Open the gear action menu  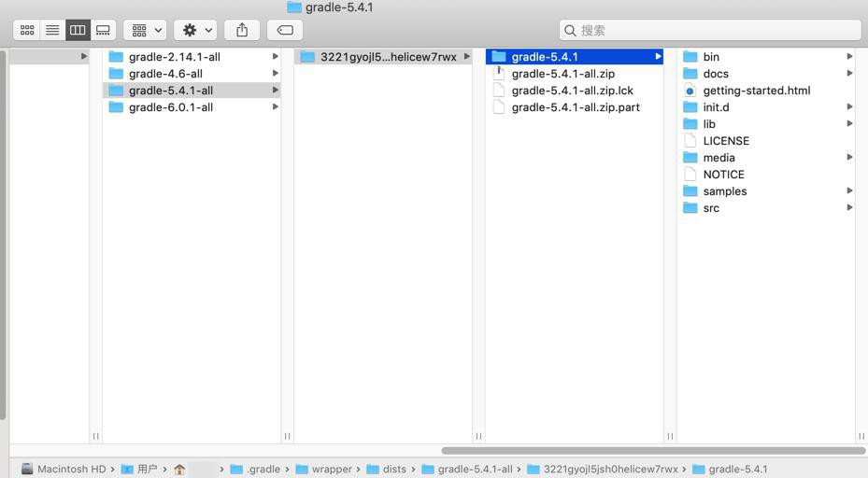[x=195, y=30]
